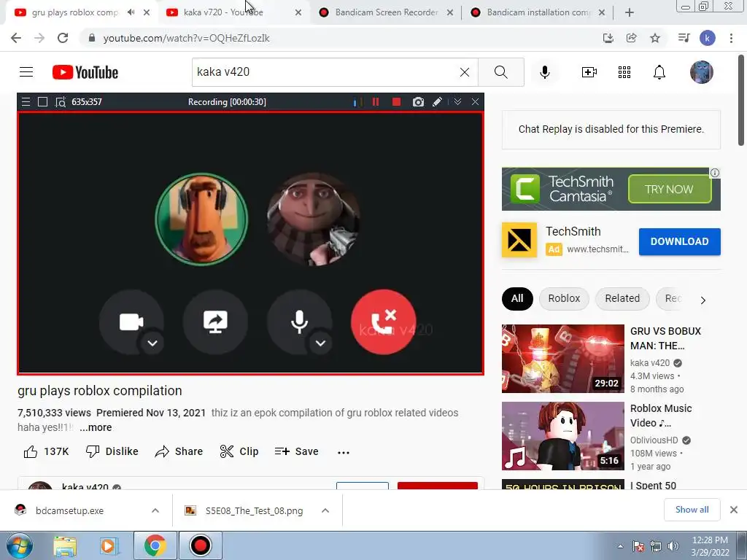This screenshot has height=560, width=747.
Task: Click TRY NOW on Camtasia ad
Action: [670, 189]
